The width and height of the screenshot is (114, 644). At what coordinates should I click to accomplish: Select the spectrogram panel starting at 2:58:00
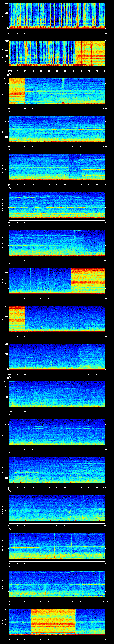(57, 546)
